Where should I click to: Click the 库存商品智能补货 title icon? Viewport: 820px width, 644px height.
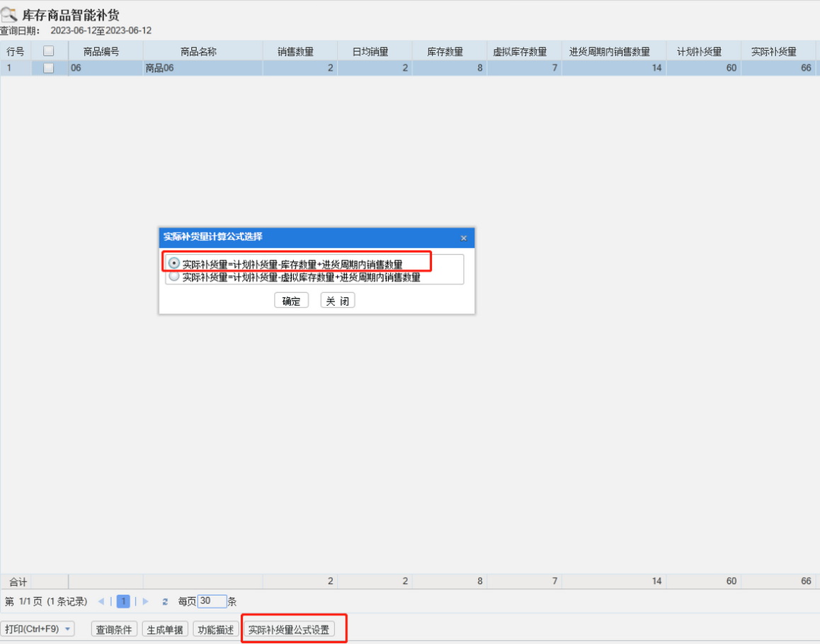click(x=8, y=14)
